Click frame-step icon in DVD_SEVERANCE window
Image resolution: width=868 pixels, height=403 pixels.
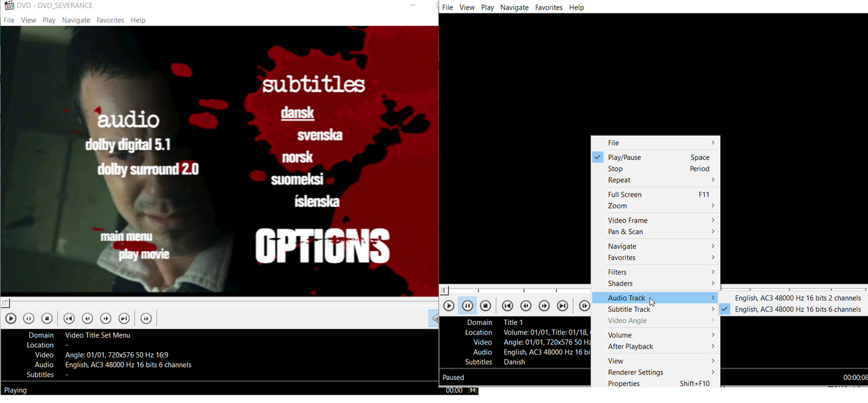[146, 318]
